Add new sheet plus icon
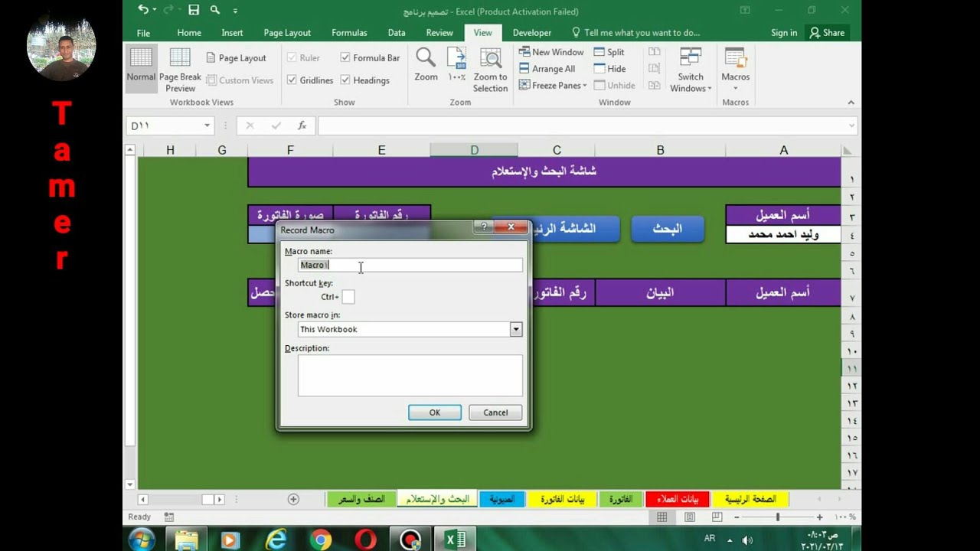This screenshot has height=551, width=980. pyautogui.click(x=293, y=499)
